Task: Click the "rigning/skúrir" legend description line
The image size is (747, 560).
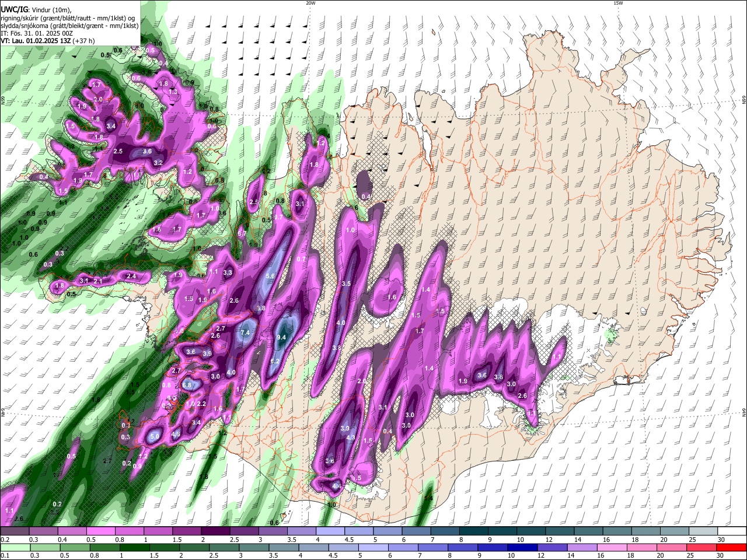Action: [x=68, y=18]
